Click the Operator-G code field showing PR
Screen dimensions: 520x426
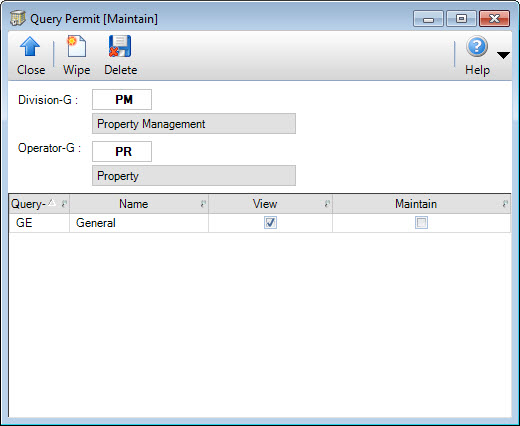[122, 151]
